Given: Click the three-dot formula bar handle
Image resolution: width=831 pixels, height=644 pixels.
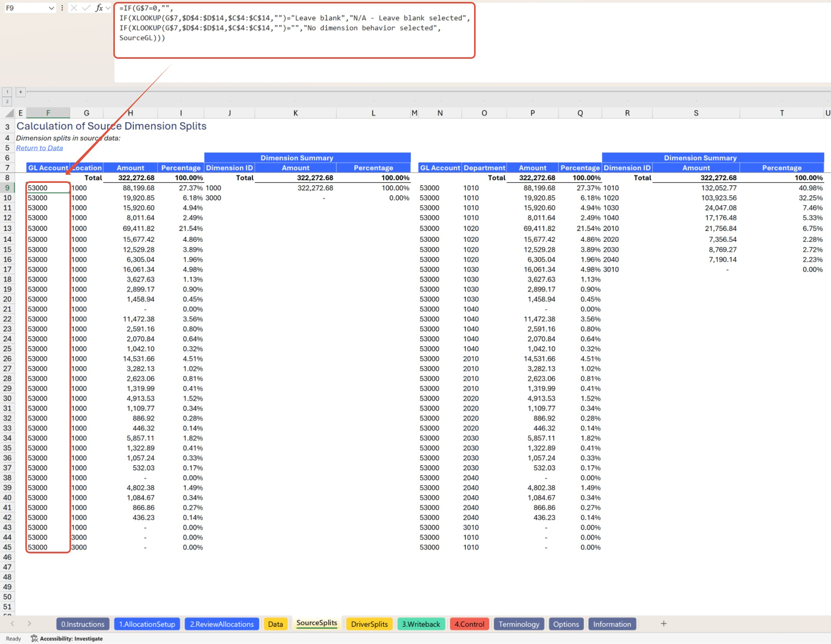Looking at the screenshot, I should [x=62, y=8].
